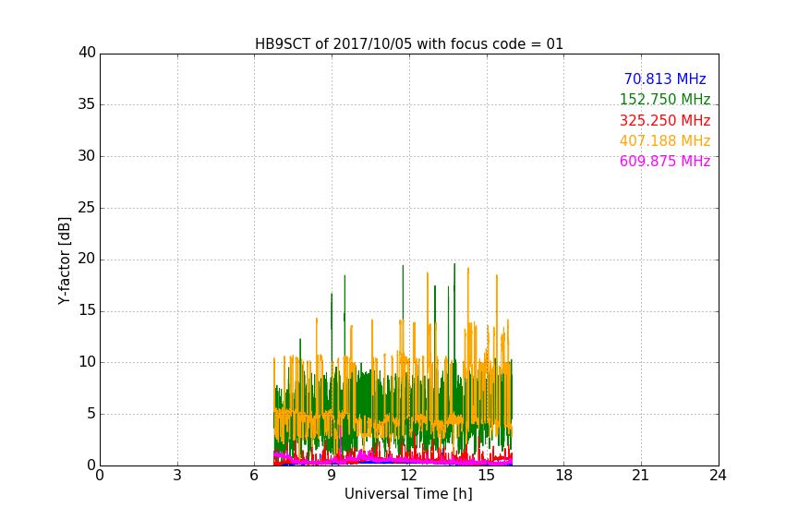Viewport: 798px width, 532px height.
Task: Select the 609.875 MHz legend label
Action: [665, 161]
